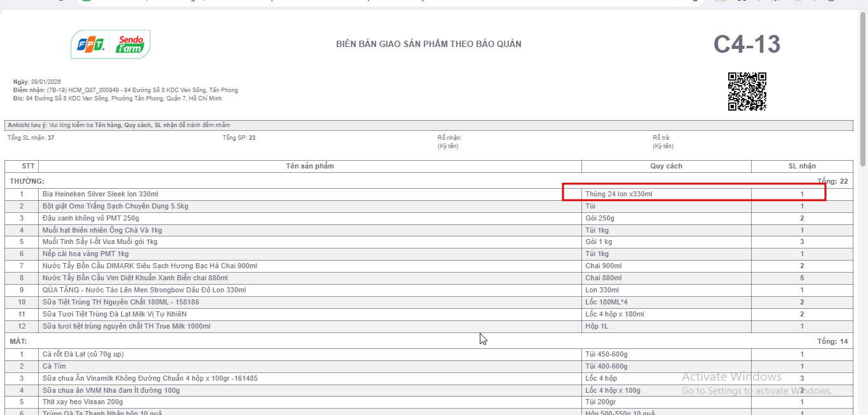Screen dimensions: 868x415
Task: Click the 'Anh/chị lưu ý' note bar
Action: click(429, 125)
